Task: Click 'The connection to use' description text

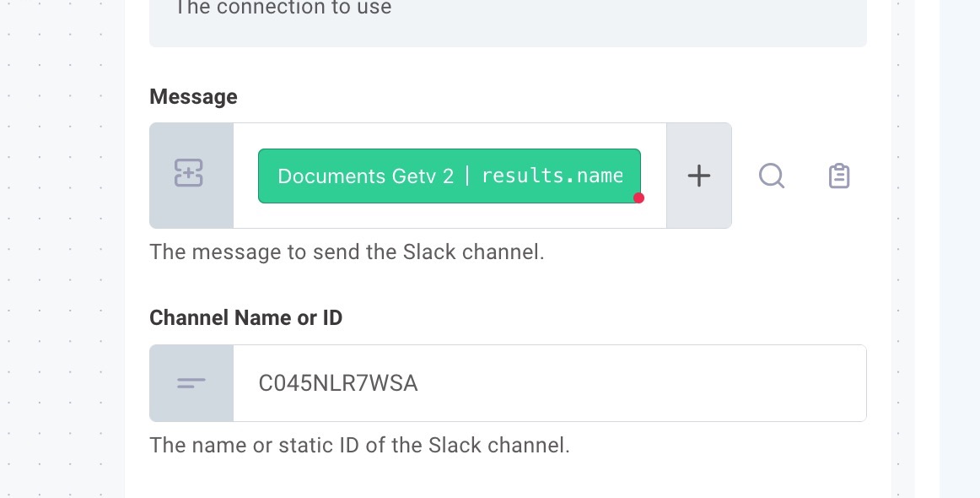Action: click(x=283, y=8)
